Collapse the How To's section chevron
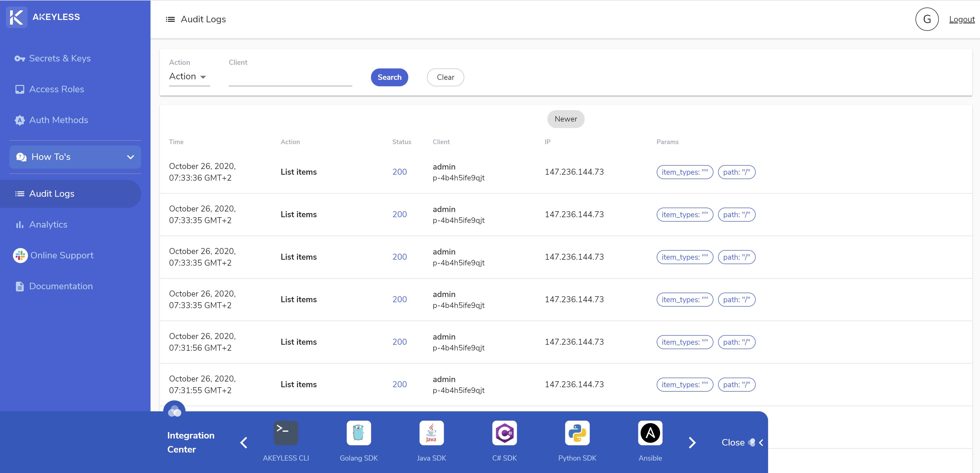The image size is (980, 473). click(x=131, y=157)
